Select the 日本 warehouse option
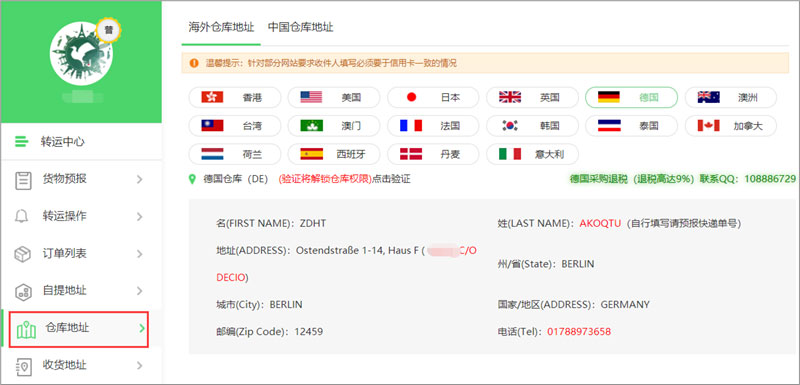The height and width of the screenshot is (385, 800). 433,97
